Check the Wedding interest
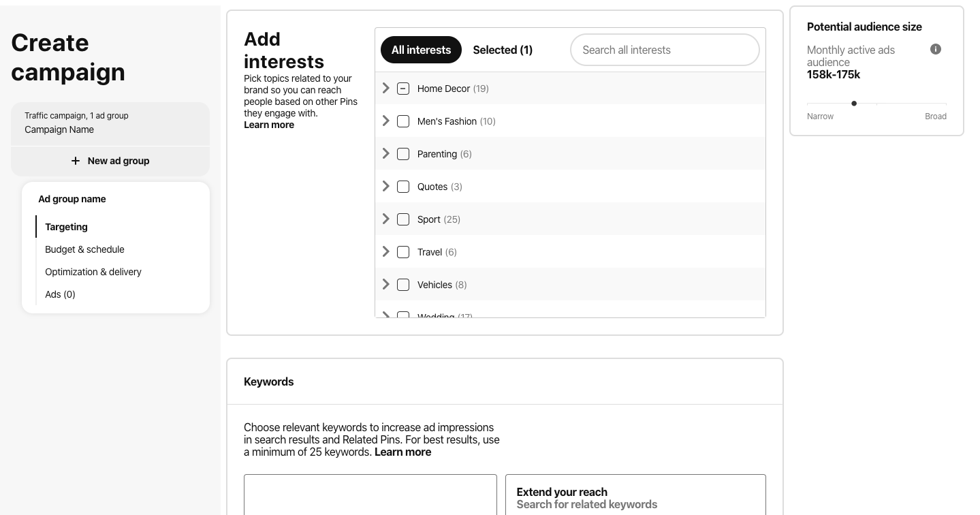 click(402, 315)
